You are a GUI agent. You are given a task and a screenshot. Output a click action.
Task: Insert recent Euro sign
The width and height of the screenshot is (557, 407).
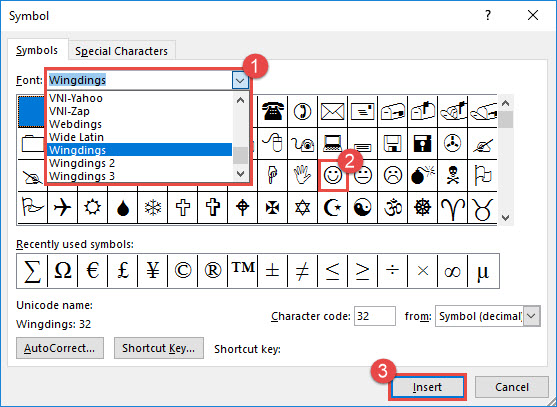[92, 271]
